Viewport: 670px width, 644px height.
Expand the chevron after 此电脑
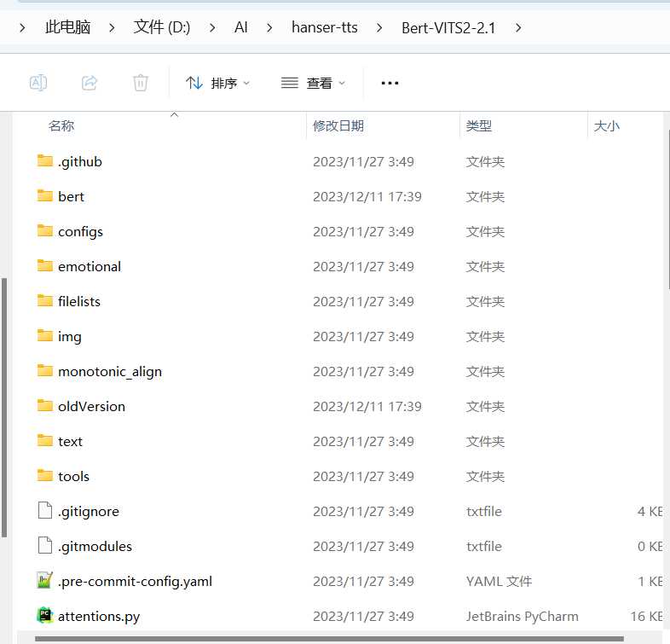pyautogui.click(x=112, y=28)
